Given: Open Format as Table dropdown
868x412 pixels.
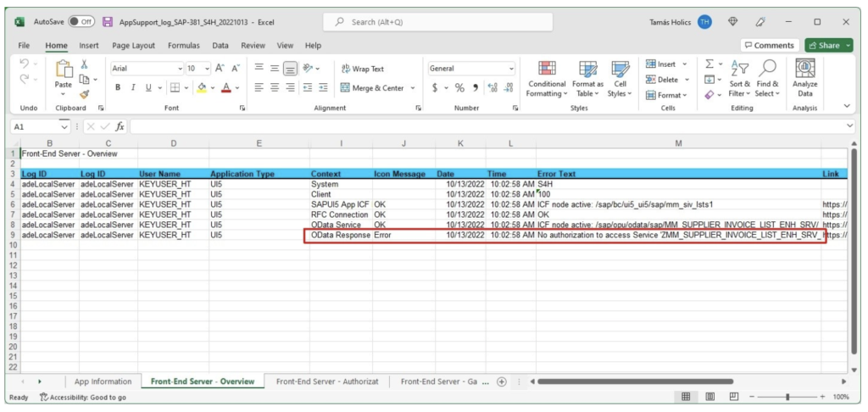Looking at the screenshot, I should pyautogui.click(x=588, y=80).
